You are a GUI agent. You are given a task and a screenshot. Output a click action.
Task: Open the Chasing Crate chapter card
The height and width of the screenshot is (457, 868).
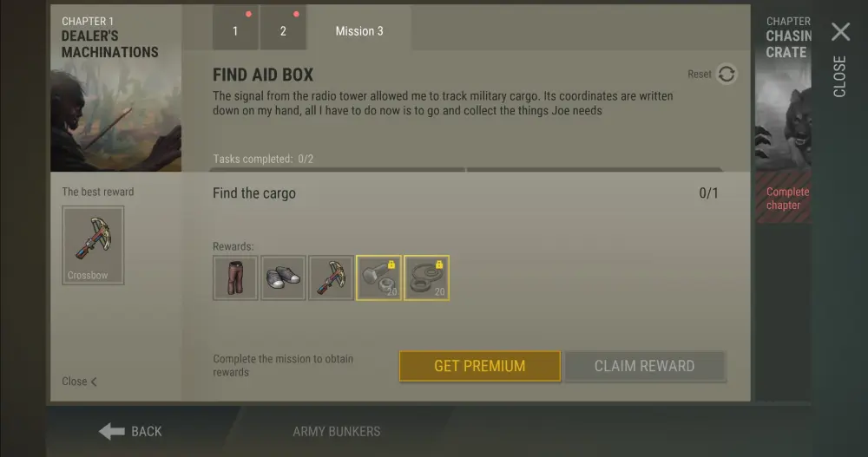tap(783, 114)
